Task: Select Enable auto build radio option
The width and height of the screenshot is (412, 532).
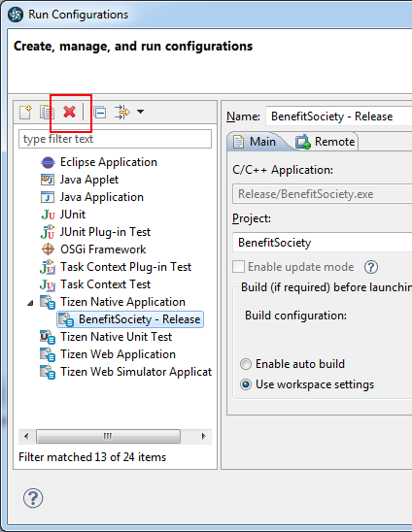Action: coord(246,364)
